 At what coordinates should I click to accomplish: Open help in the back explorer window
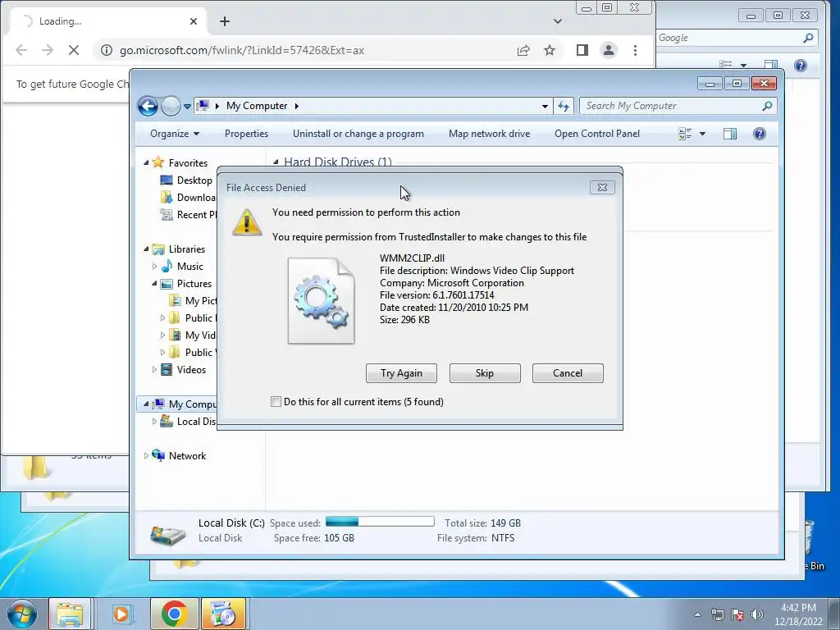pyautogui.click(x=801, y=66)
